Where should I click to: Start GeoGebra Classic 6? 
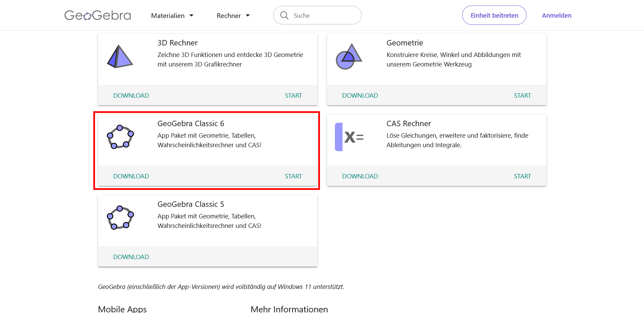293,176
